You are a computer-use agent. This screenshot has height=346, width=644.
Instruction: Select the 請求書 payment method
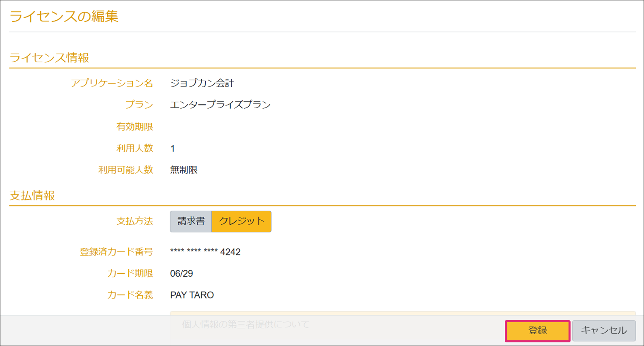191,221
